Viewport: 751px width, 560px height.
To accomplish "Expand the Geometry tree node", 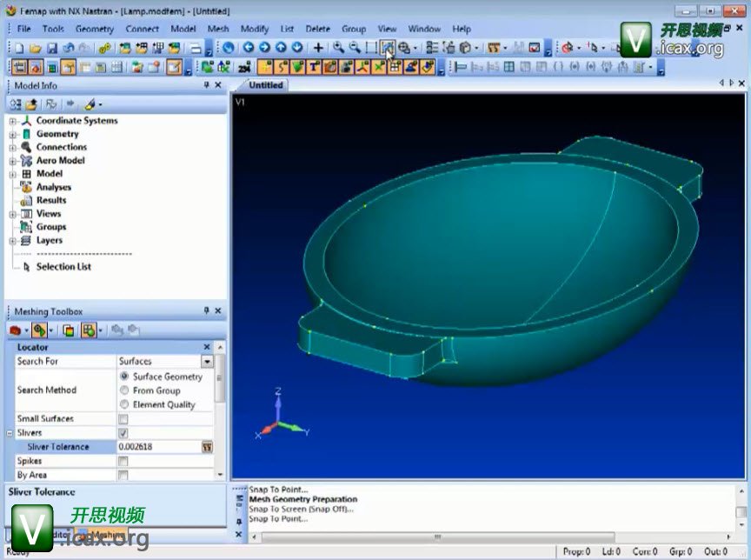I will pos(13,135).
